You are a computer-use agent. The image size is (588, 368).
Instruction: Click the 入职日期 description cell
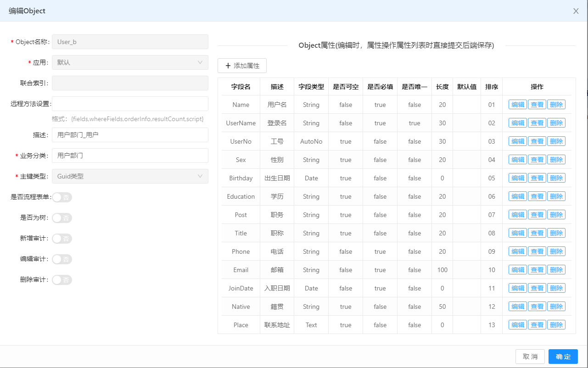(x=277, y=288)
